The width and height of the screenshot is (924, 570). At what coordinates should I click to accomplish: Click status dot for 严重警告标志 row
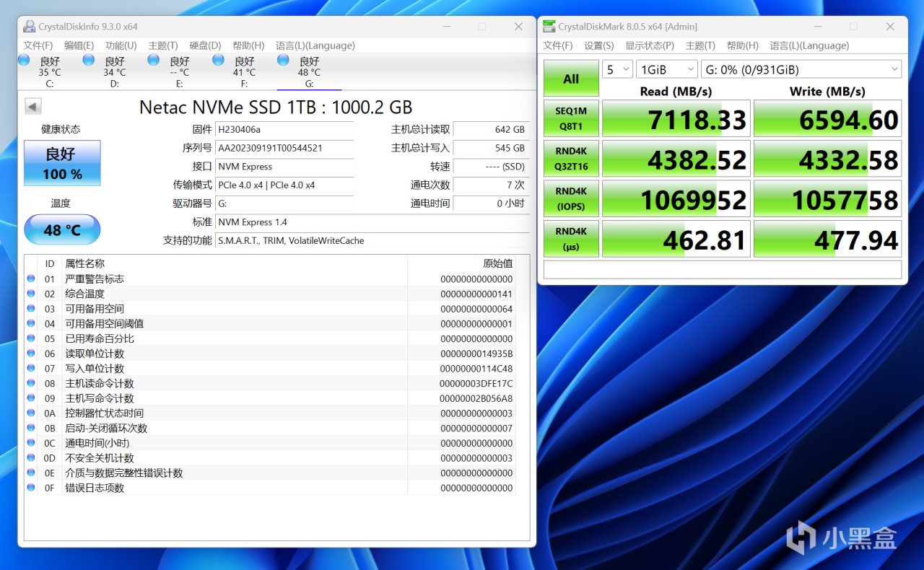tap(31, 279)
